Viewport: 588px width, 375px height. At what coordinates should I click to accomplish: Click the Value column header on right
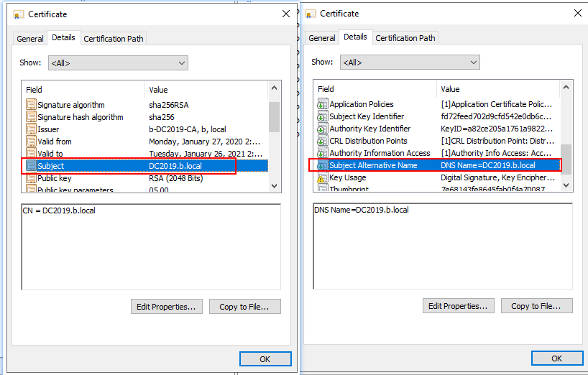(x=496, y=89)
